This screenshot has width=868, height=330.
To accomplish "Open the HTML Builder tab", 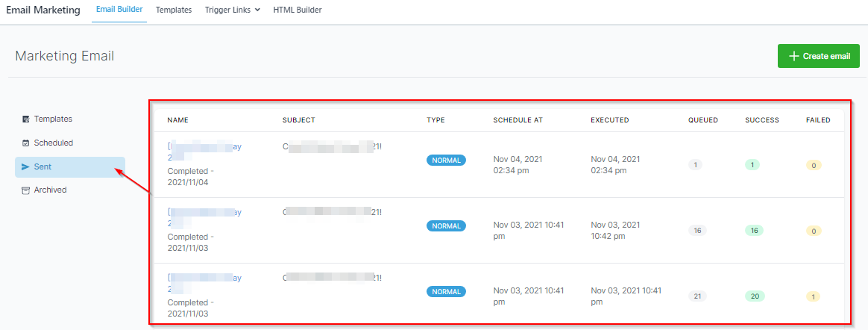I will [x=298, y=10].
